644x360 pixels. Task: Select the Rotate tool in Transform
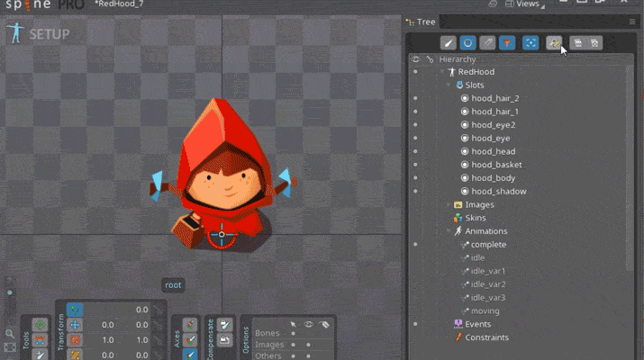coord(75,310)
